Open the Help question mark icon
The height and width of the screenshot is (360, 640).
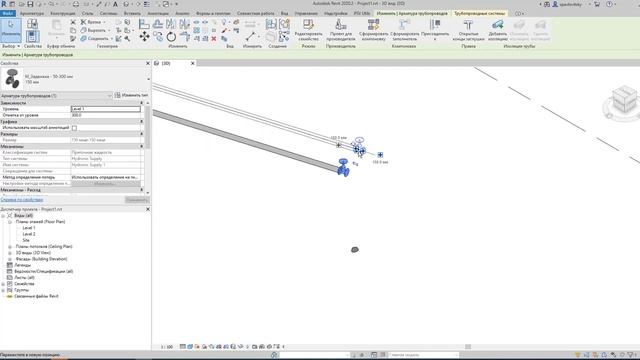point(609,4)
